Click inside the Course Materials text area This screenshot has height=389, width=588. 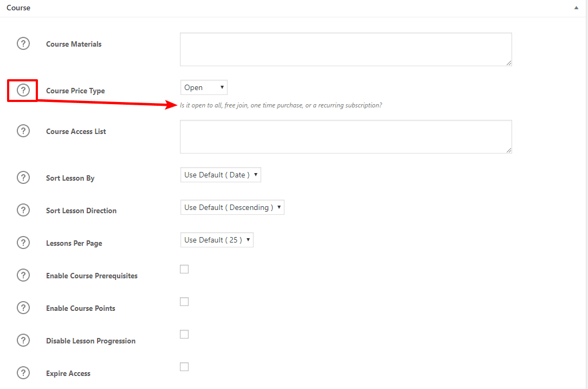click(345, 49)
